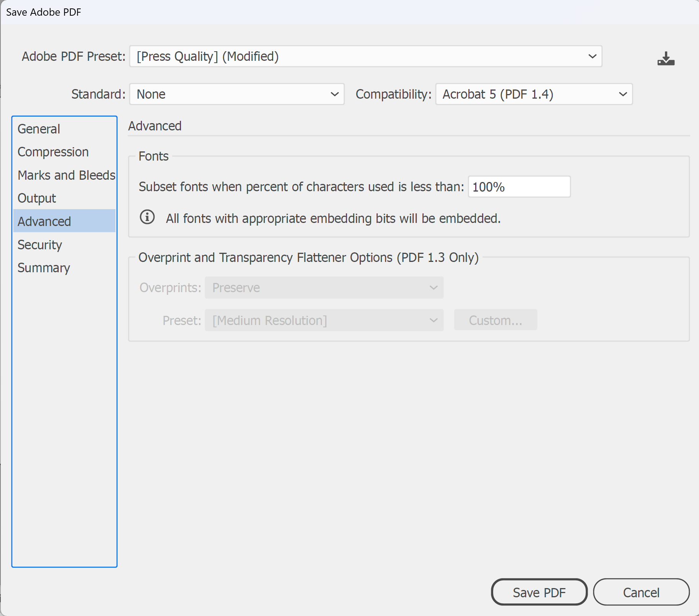Click the subset fonts percentage field
The image size is (699, 616).
pos(519,187)
